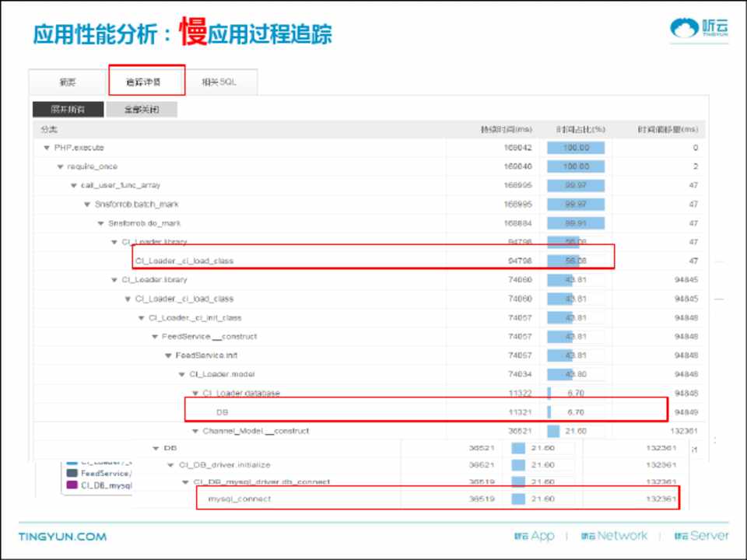Collapse the PHP.execute tree node

pos(47,148)
